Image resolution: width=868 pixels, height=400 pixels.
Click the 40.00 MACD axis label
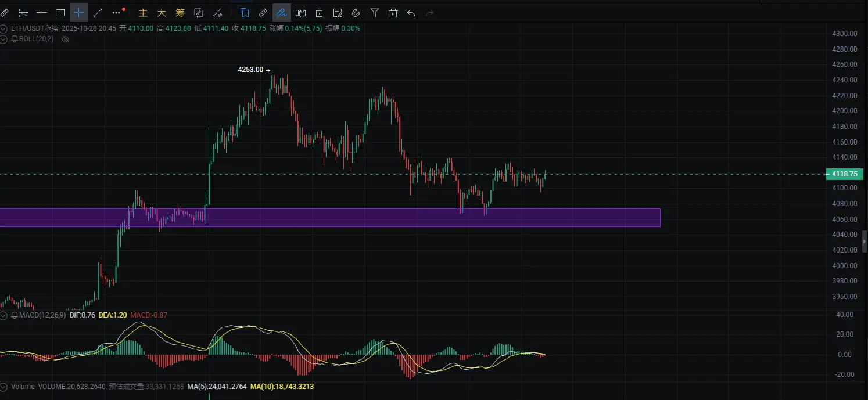[845, 315]
